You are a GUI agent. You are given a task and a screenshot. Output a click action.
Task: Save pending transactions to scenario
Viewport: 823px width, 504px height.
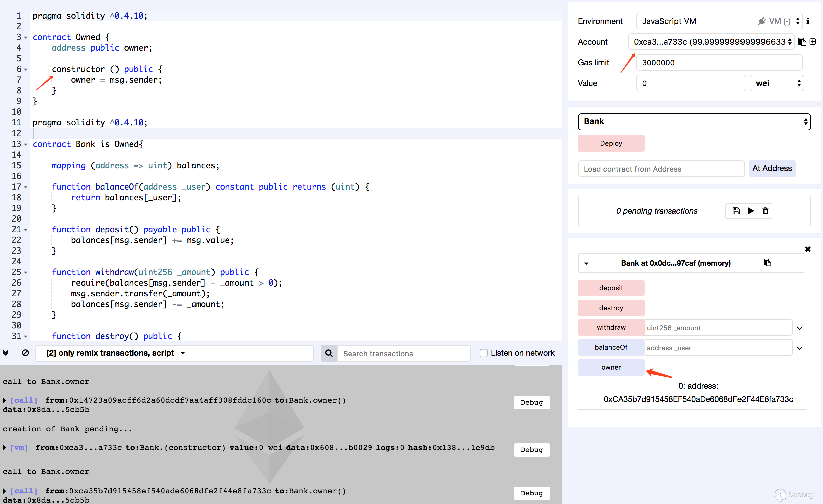(736, 211)
